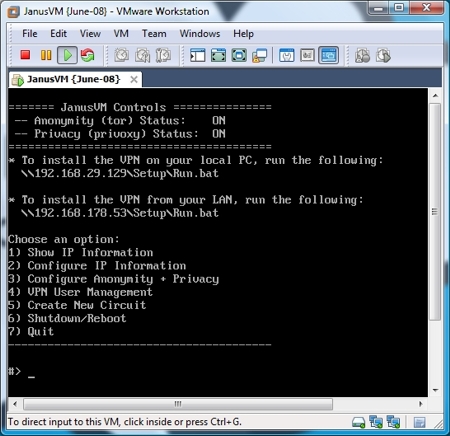Screen dimensions: 450x436
Task: Open the Windows menu
Action: 200,34
